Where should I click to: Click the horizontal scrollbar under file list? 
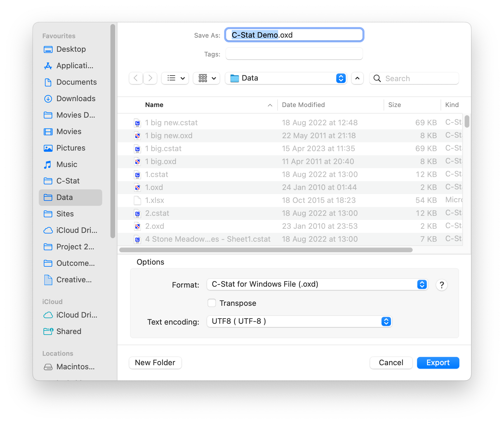tap(266, 250)
